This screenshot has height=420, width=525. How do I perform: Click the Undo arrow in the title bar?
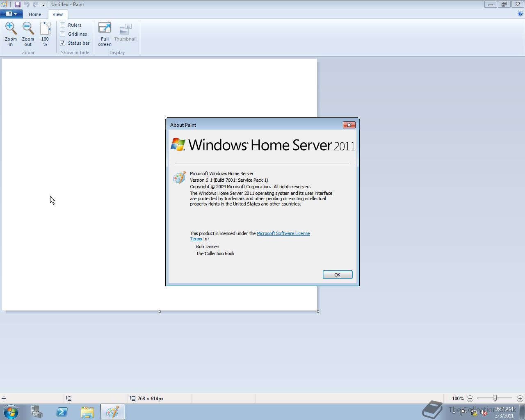[x=27, y=5]
